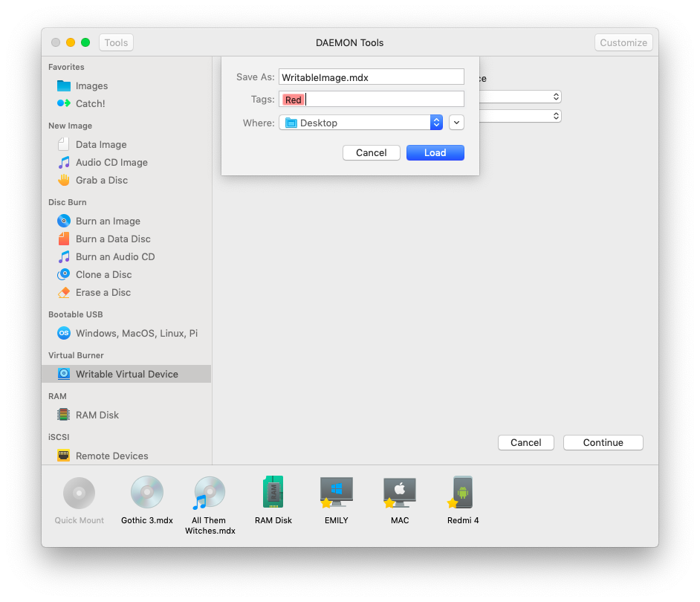Select the EMILY Windows computer icon
Viewport: 700px width, 602px height.
pyautogui.click(x=336, y=492)
